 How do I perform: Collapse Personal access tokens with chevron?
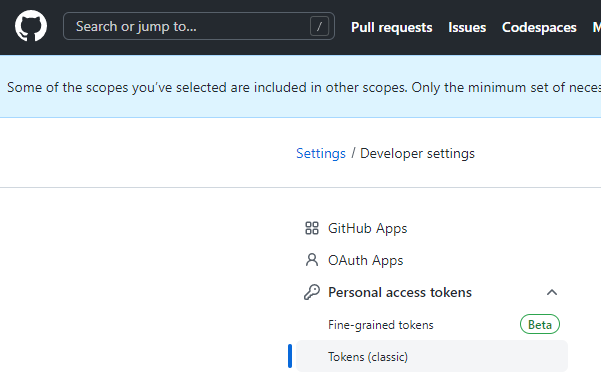pos(552,293)
